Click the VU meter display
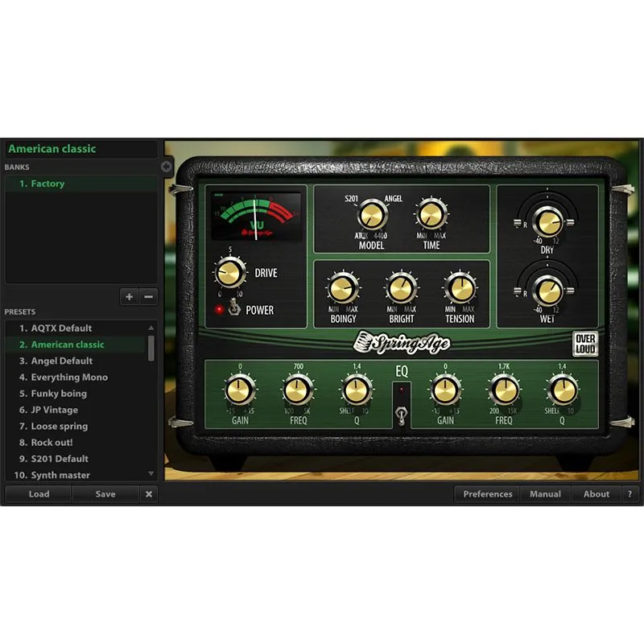 coord(256,216)
